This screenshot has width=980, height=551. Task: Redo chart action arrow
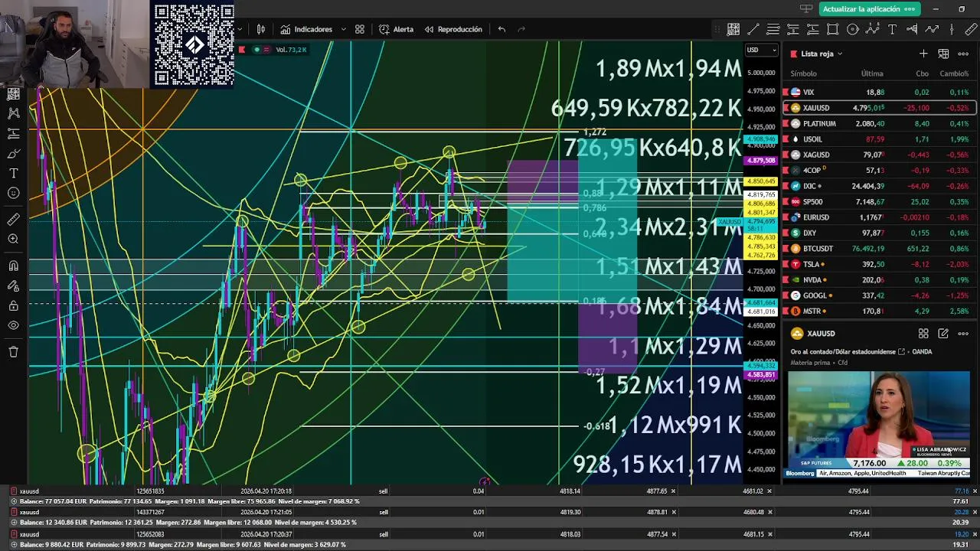coord(521,29)
